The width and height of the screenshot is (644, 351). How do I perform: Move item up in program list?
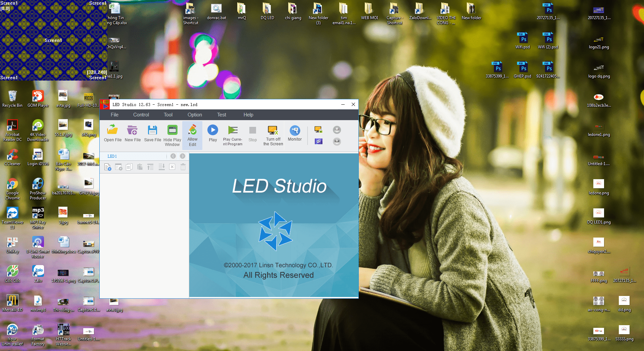(150, 167)
